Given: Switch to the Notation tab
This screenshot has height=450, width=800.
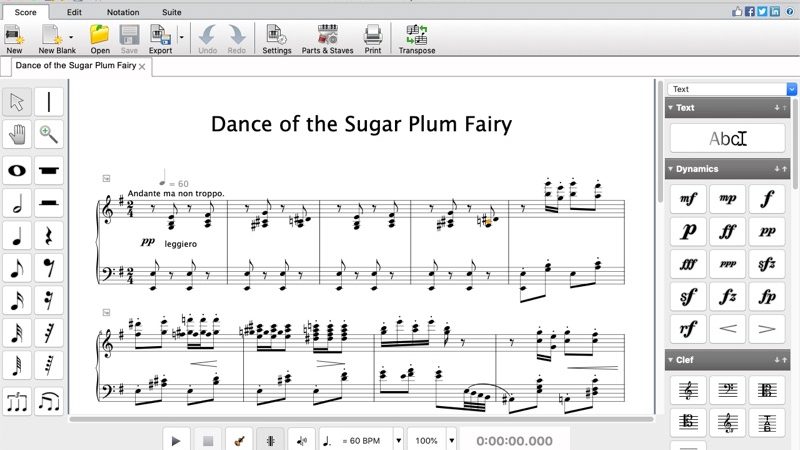Looking at the screenshot, I should [123, 12].
